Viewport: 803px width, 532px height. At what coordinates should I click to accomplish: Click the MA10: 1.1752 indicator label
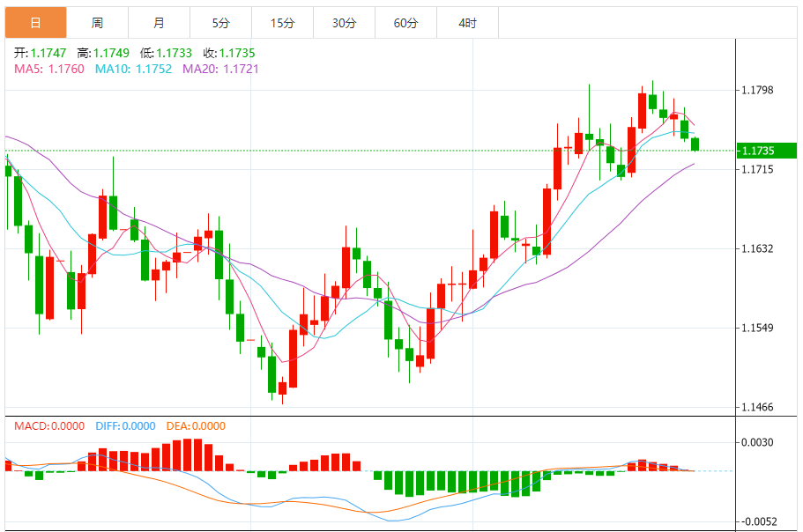(133, 69)
